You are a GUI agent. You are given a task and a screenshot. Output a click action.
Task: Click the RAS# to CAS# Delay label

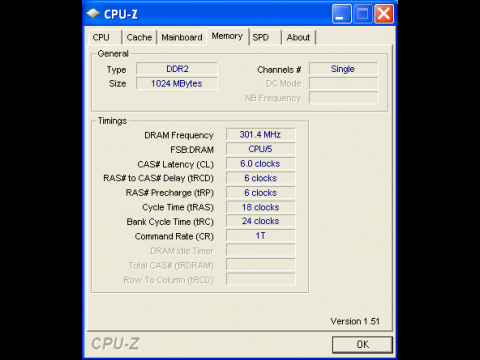click(x=158, y=178)
